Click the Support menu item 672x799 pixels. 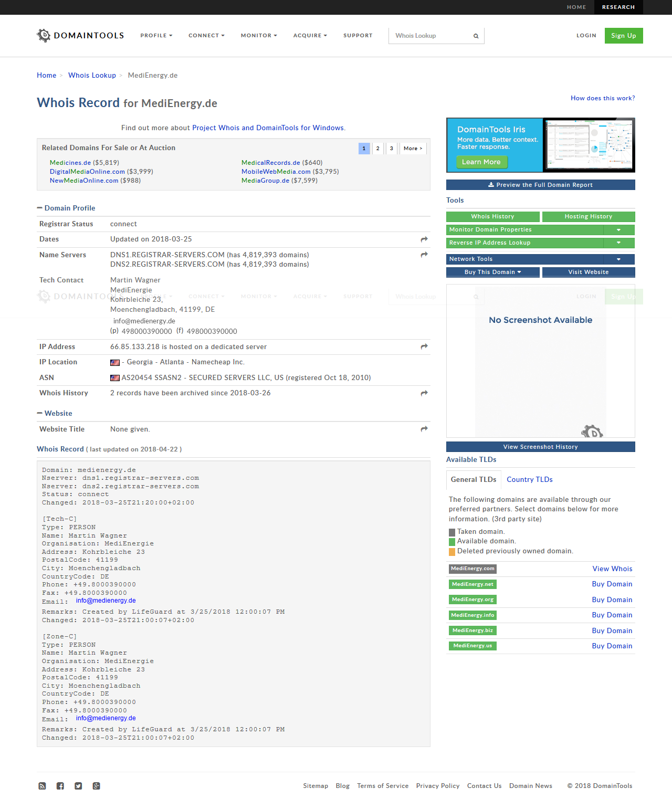tap(358, 36)
